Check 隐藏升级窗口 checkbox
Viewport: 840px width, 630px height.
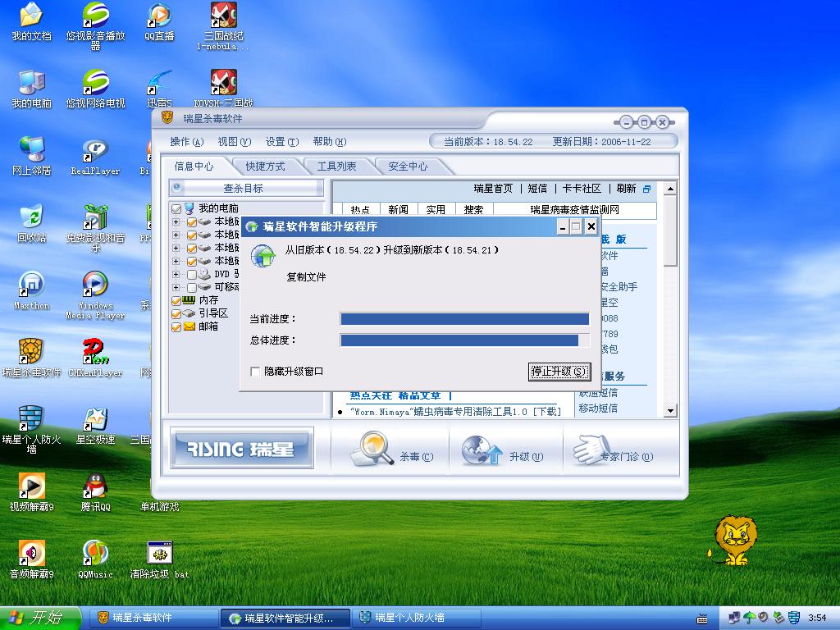pos(255,372)
